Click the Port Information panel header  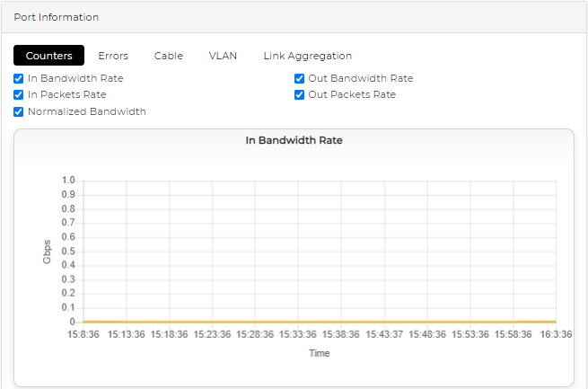pos(57,17)
